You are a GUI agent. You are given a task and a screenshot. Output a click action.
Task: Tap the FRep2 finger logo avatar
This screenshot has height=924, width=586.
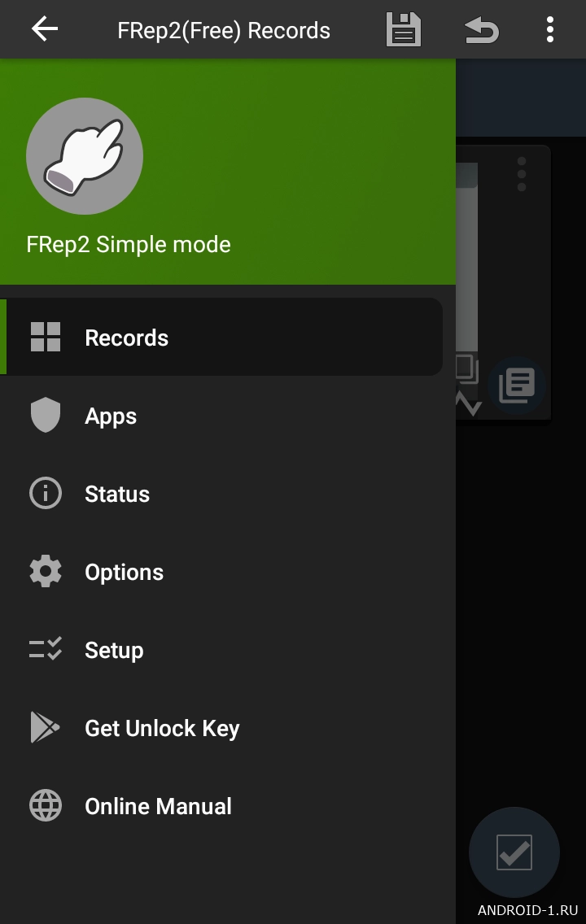coord(85,156)
